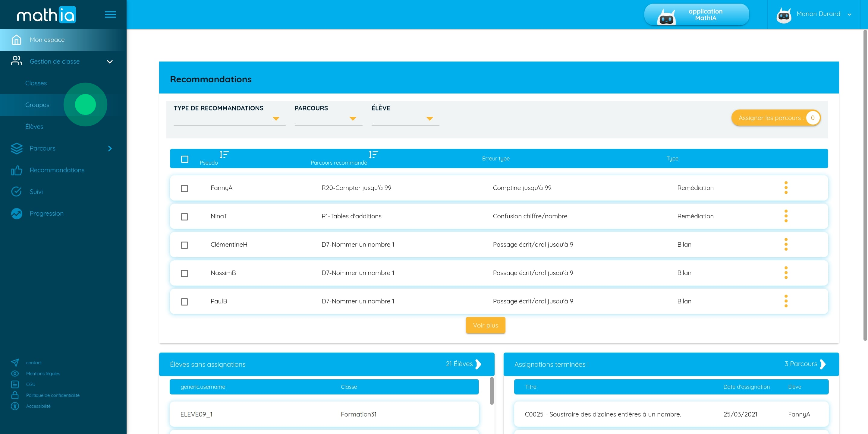Screen dimensions: 868x434
Task: Click the Assigner les parcours button
Action: pyautogui.click(x=776, y=118)
